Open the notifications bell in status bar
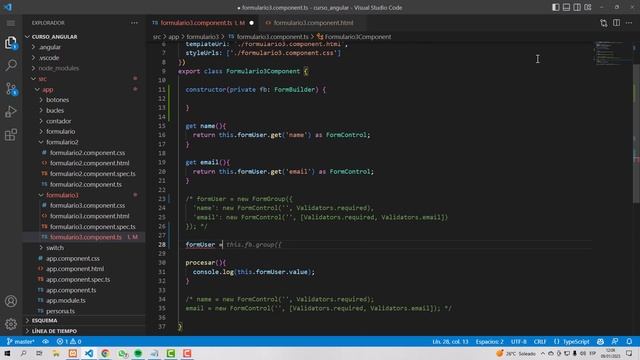The height and width of the screenshot is (360, 640). pyautogui.click(x=629, y=342)
